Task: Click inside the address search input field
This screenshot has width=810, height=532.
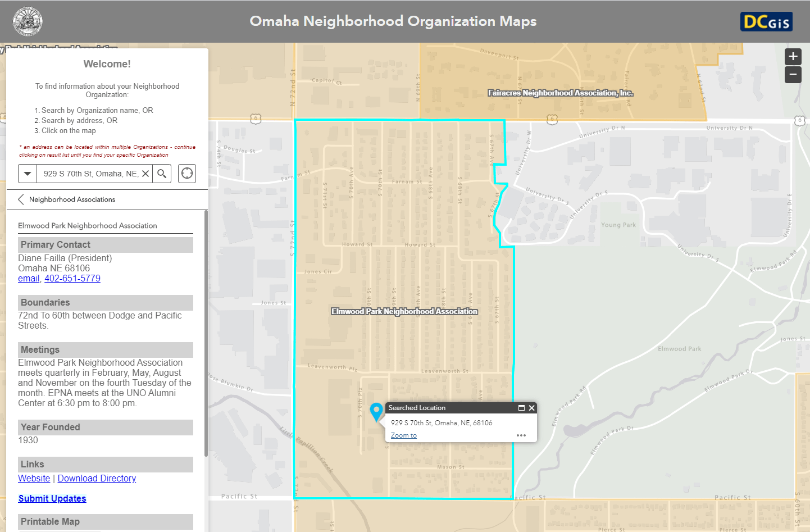Action: point(90,173)
